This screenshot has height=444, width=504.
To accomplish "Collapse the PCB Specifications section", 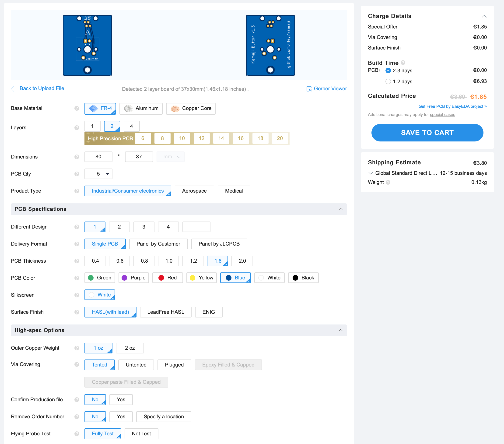I will tap(340, 209).
